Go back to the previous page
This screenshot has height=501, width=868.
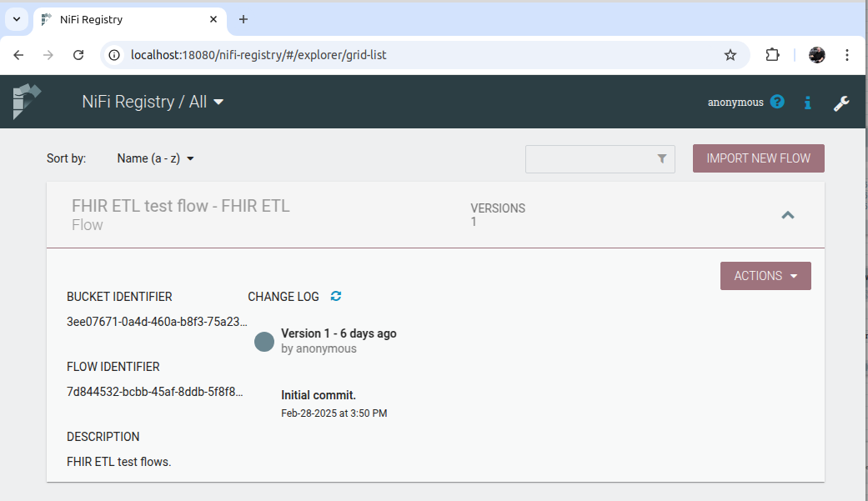click(x=18, y=55)
